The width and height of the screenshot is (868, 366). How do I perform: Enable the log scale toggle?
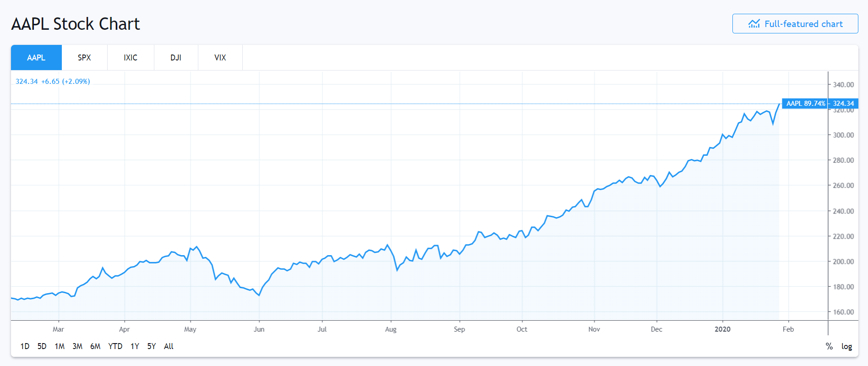click(x=846, y=346)
